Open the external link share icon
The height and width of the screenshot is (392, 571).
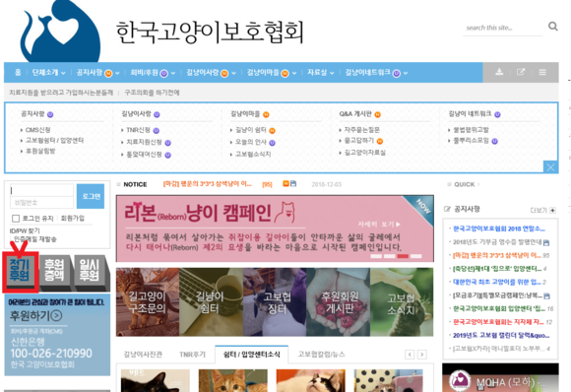[x=521, y=72]
